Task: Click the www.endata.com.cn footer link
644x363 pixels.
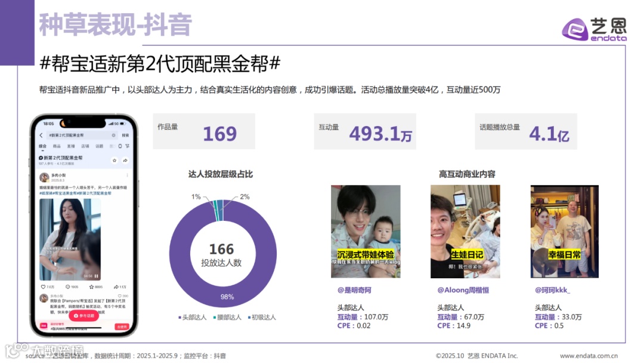Action: point(589,356)
